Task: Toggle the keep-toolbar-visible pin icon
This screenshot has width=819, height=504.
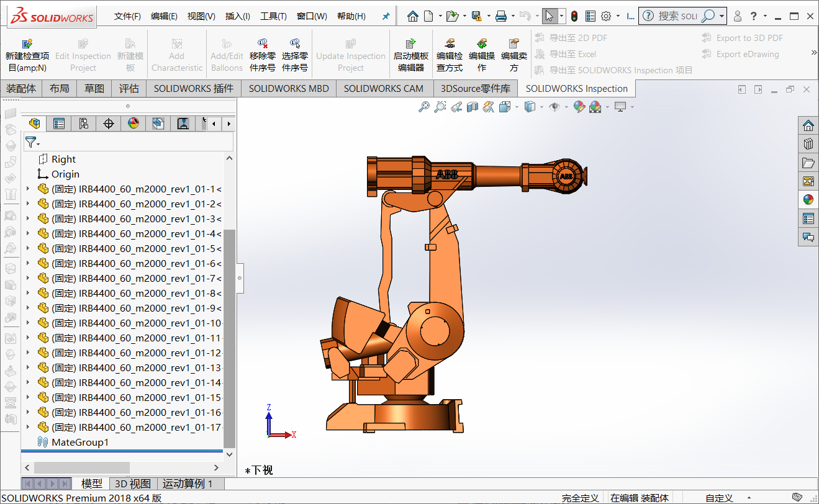Action: 386,16
